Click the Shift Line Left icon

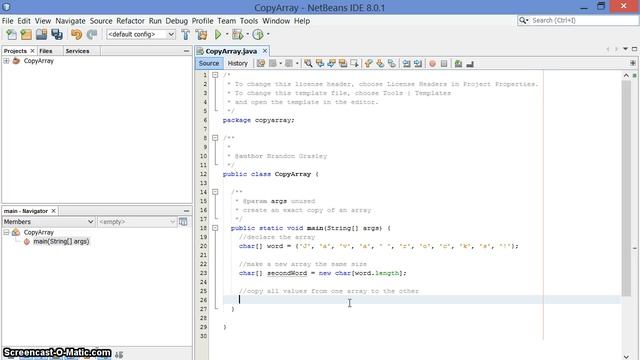coord(406,64)
